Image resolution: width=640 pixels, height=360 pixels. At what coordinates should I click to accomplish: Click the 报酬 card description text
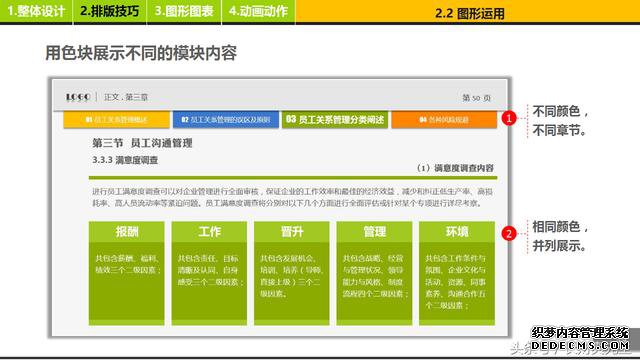click(x=128, y=264)
